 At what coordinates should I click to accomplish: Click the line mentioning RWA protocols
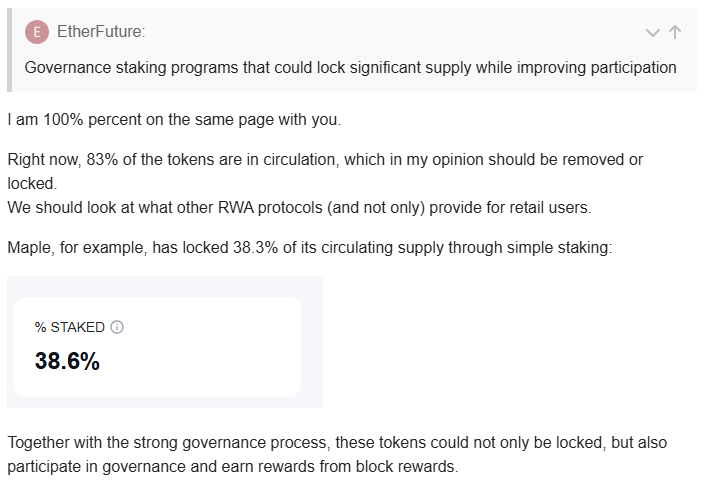tap(312, 208)
